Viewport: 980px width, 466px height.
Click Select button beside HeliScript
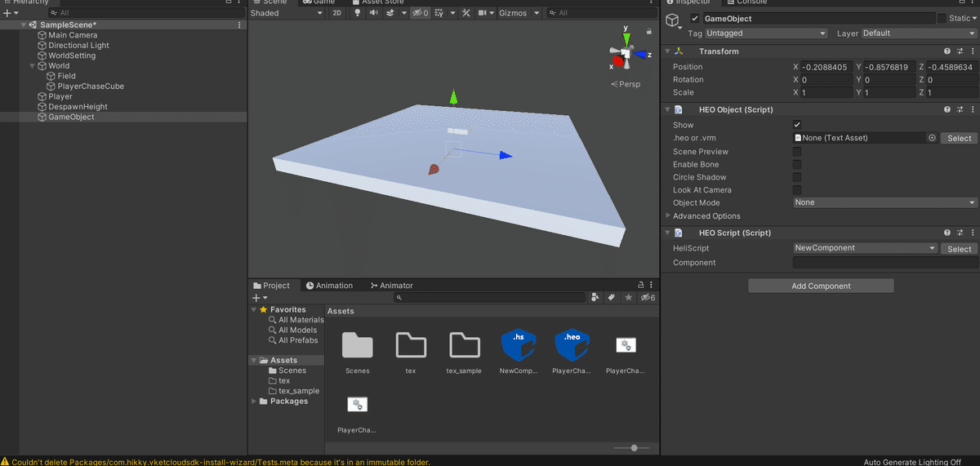[960, 249]
